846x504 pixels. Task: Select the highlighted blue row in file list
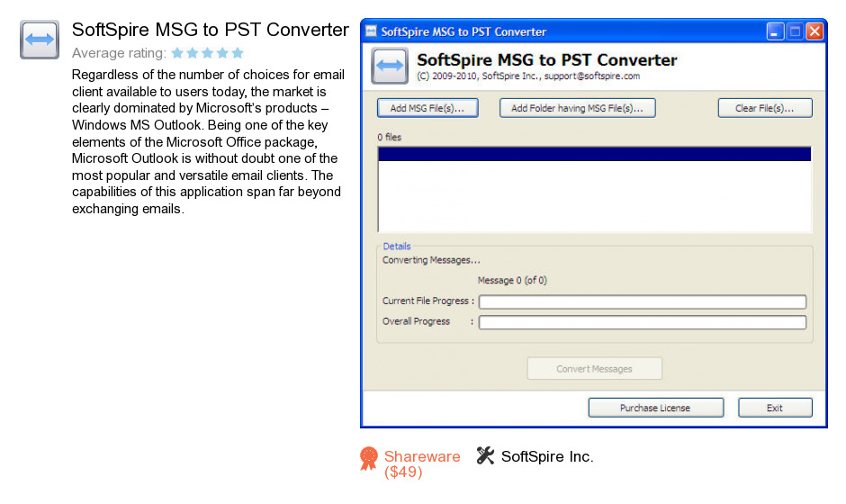tap(594, 154)
